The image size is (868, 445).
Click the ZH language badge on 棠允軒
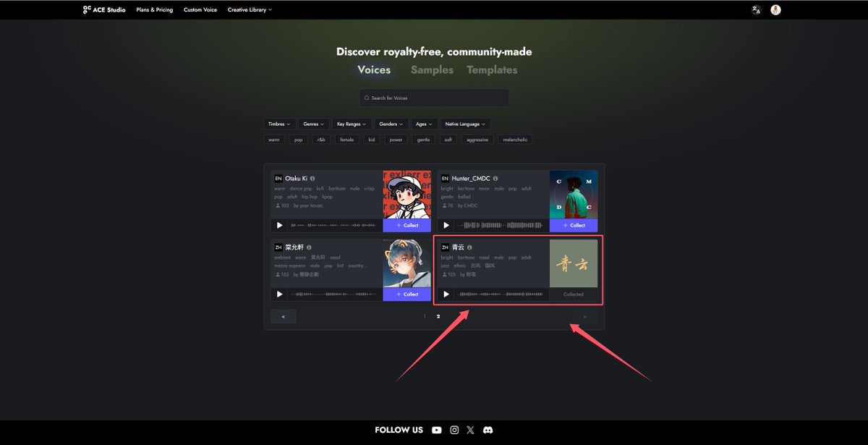point(278,247)
